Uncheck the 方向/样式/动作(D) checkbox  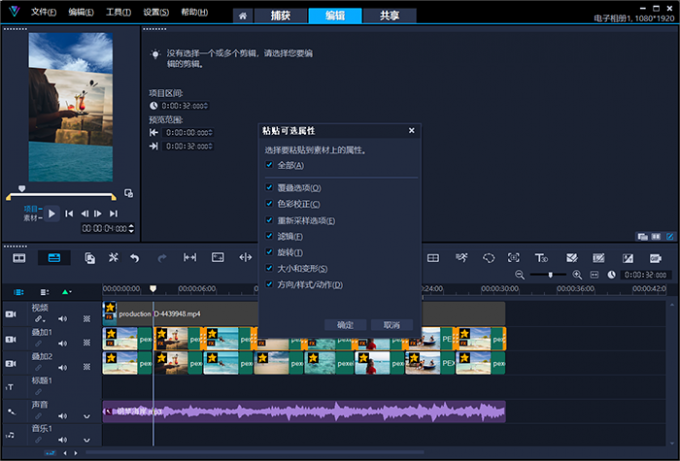269,284
